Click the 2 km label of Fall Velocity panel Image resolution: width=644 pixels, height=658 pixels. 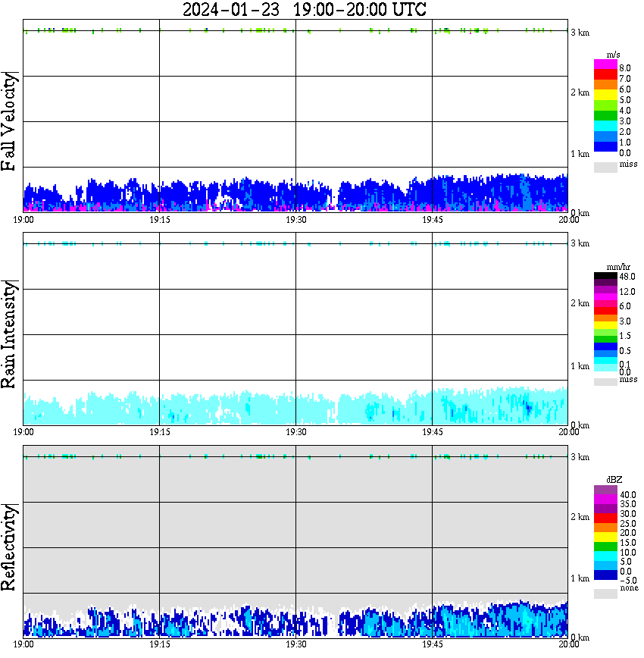[580, 92]
